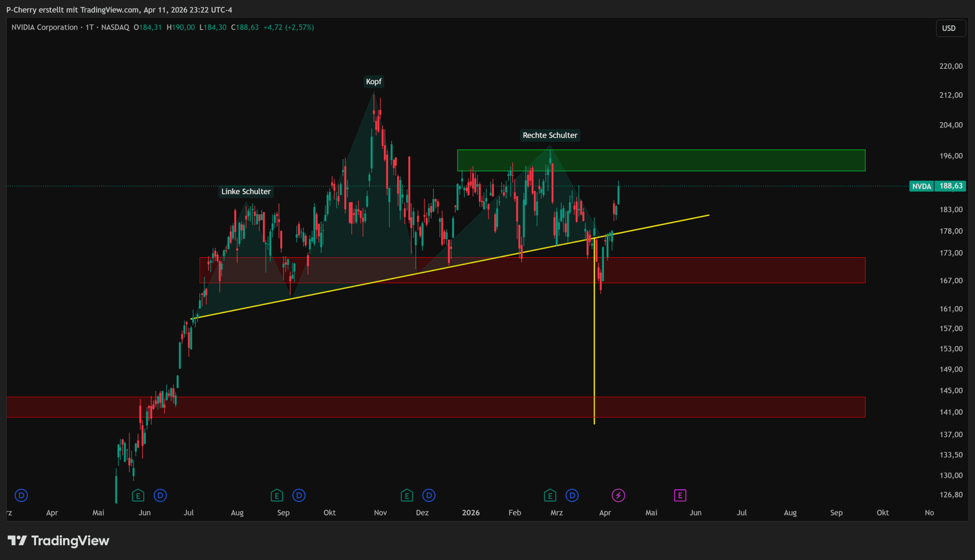The height and width of the screenshot is (560, 975).
Task: Click the purple lightning event marker
Action: (618, 495)
